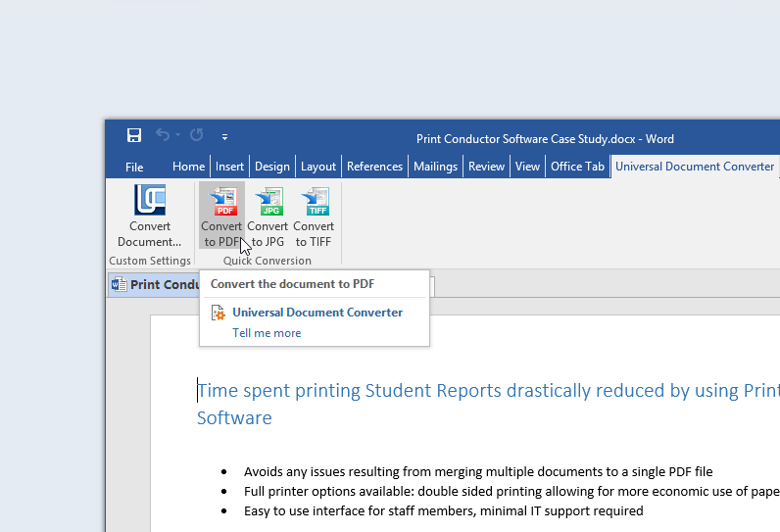Image resolution: width=780 pixels, height=532 pixels.
Task: Select the Print Conductor document tab
Action: pos(155,285)
